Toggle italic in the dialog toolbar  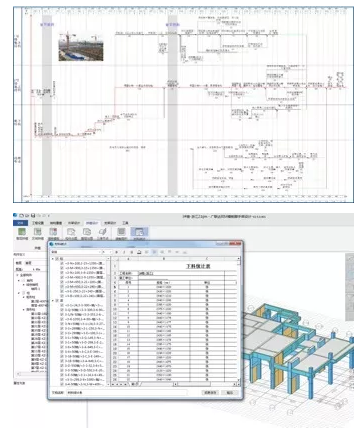(124, 252)
